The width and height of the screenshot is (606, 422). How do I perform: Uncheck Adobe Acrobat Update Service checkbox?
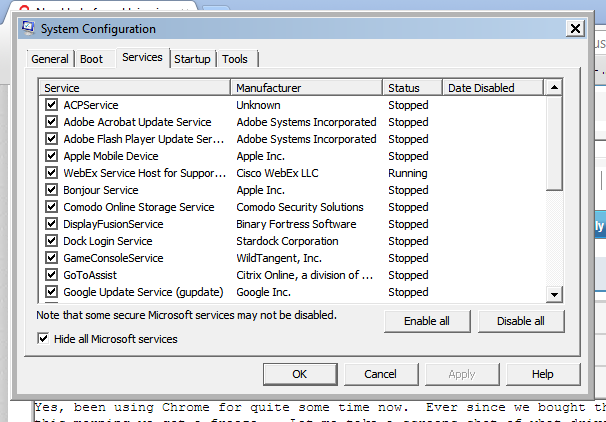click(51, 121)
